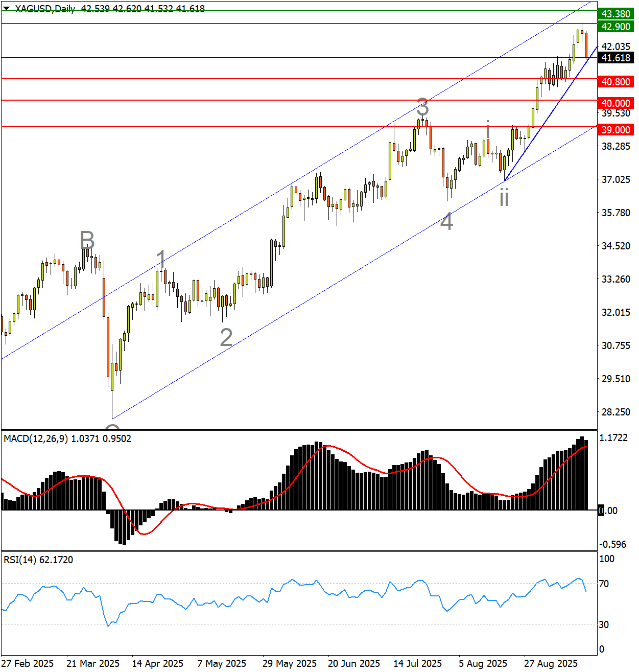This screenshot has width=639, height=672.
Task: Select the Elliott wave label 1
Action: [161, 259]
